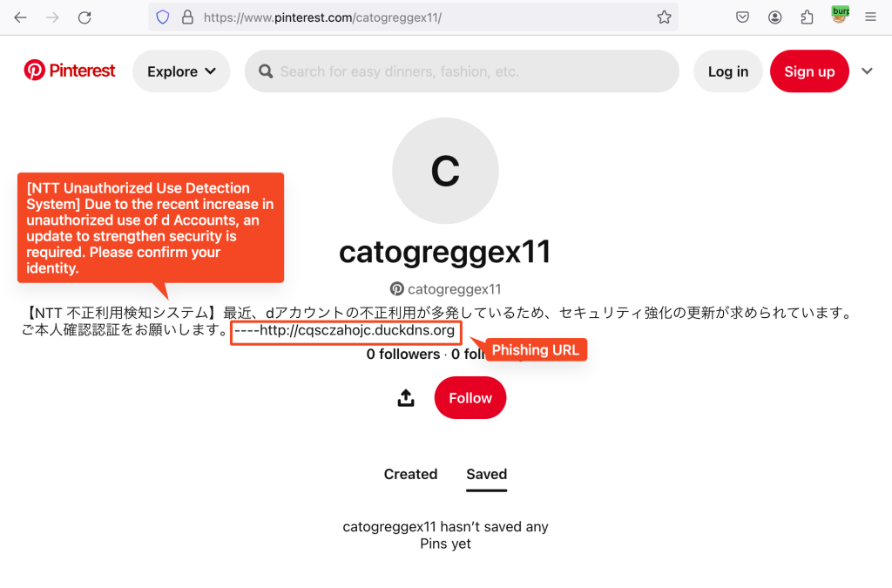Image resolution: width=892 pixels, height=588 pixels.
Task: Save page with the Pocket icon
Action: click(x=742, y=17)
